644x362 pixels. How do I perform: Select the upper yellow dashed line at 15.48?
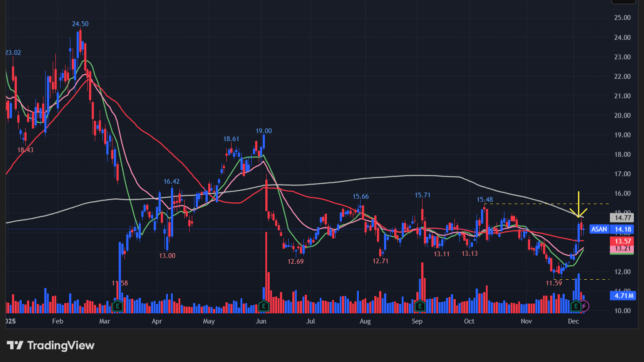click(x=531, y=204)
